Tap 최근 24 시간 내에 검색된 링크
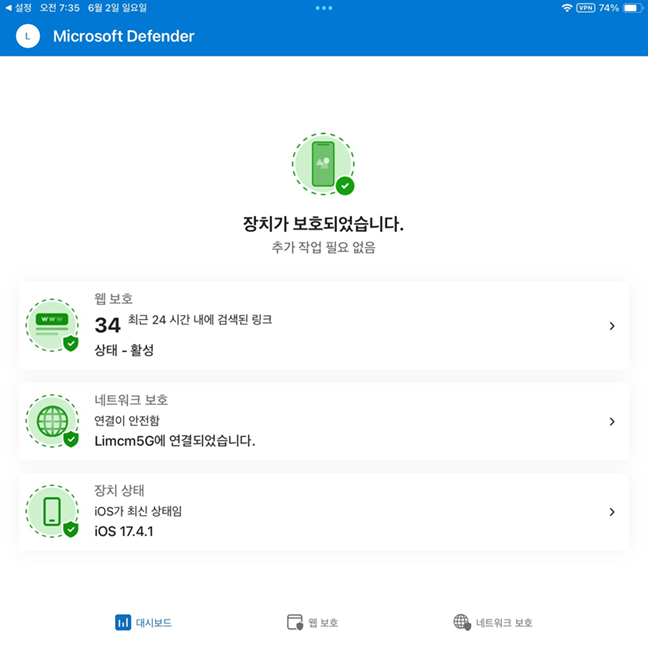Screen dimensions: 648x645 pos(200,319)
